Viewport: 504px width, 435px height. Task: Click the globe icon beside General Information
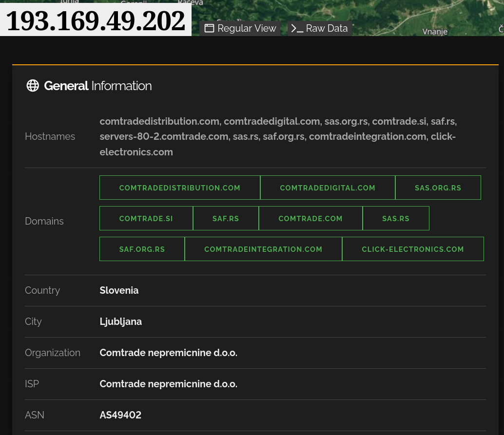[x=33, y=86]
